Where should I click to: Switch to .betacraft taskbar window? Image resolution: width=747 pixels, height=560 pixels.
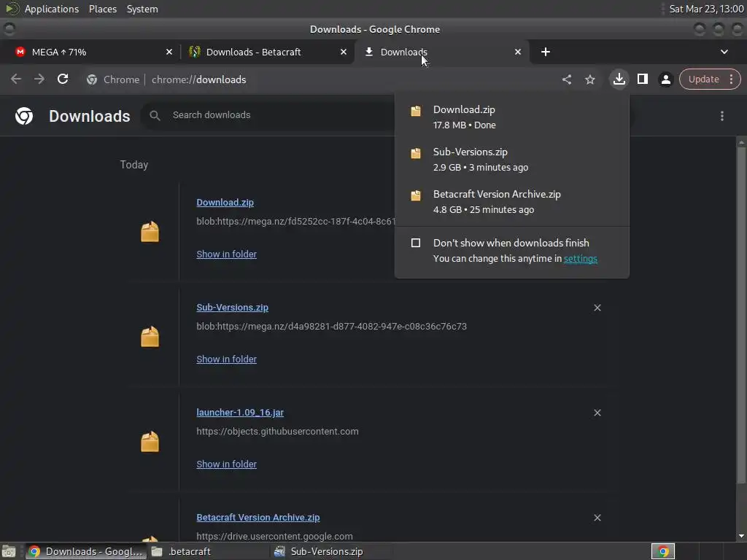coord(209,551)
